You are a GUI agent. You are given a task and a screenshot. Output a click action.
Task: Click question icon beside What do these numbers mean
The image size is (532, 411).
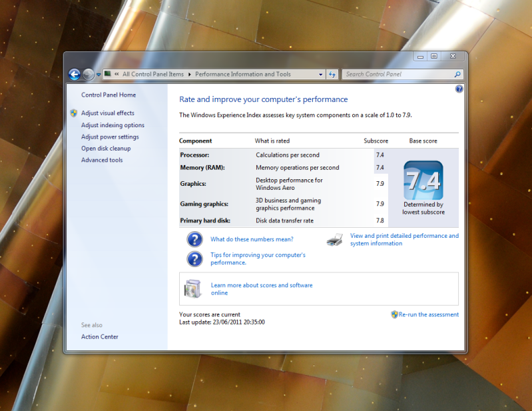point(194,239)
